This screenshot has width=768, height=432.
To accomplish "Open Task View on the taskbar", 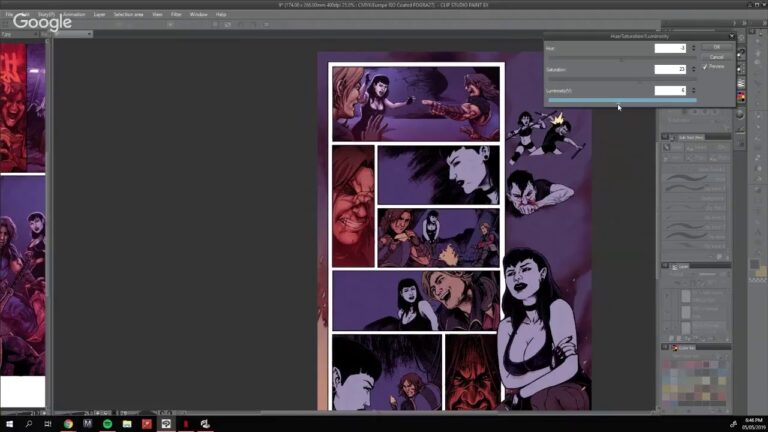I will [x=48, y=424].
